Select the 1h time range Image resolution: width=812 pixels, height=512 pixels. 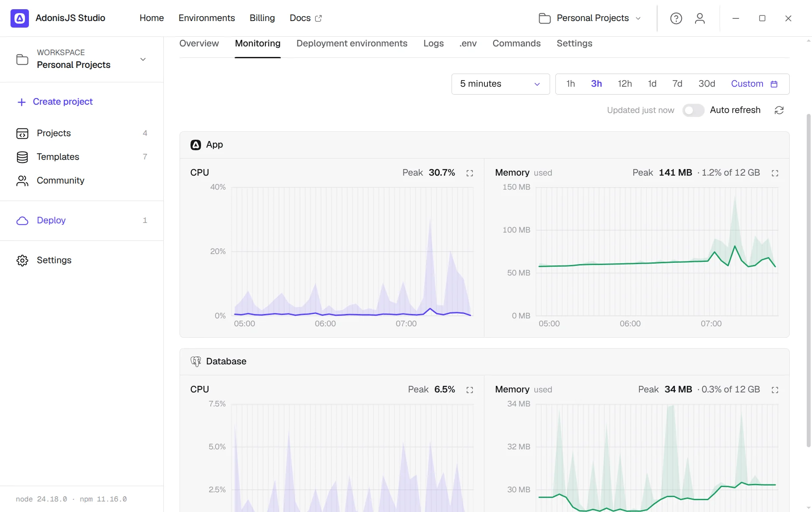coord(570,84)
